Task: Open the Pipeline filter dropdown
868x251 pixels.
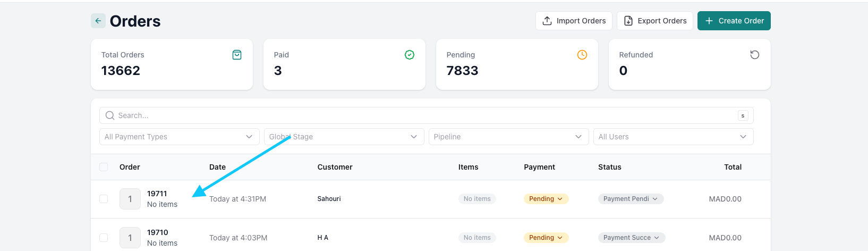Action: (x=508, y=137)
